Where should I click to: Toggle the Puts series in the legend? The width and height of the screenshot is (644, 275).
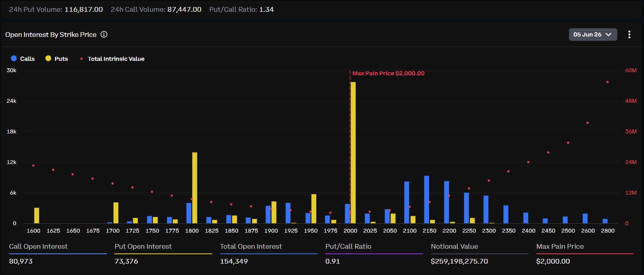coord(57,58)
